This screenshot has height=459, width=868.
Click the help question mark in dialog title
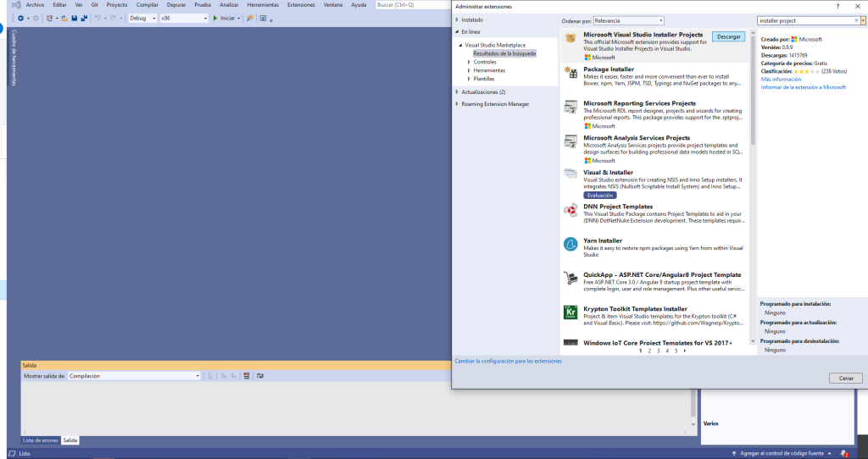click(x=837, y=6)
